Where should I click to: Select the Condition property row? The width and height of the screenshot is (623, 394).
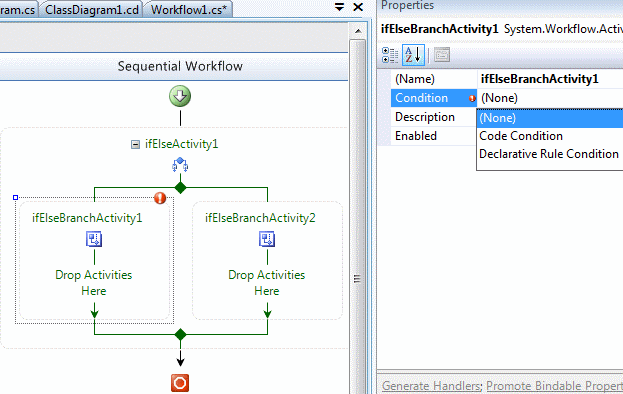pyautogui.click(x=433, y=98)
